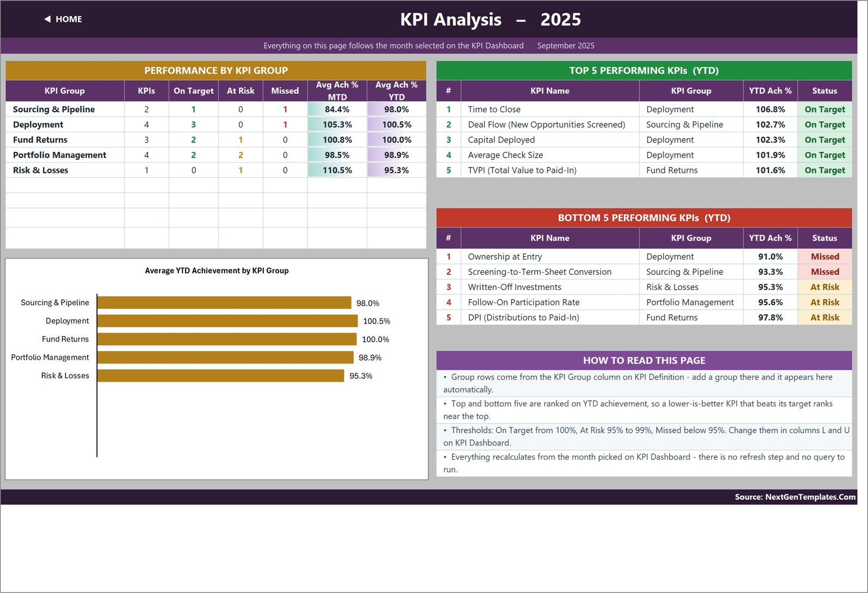Click the Missed column header
The height and width of the screenshot is (593, 868).
285,91
